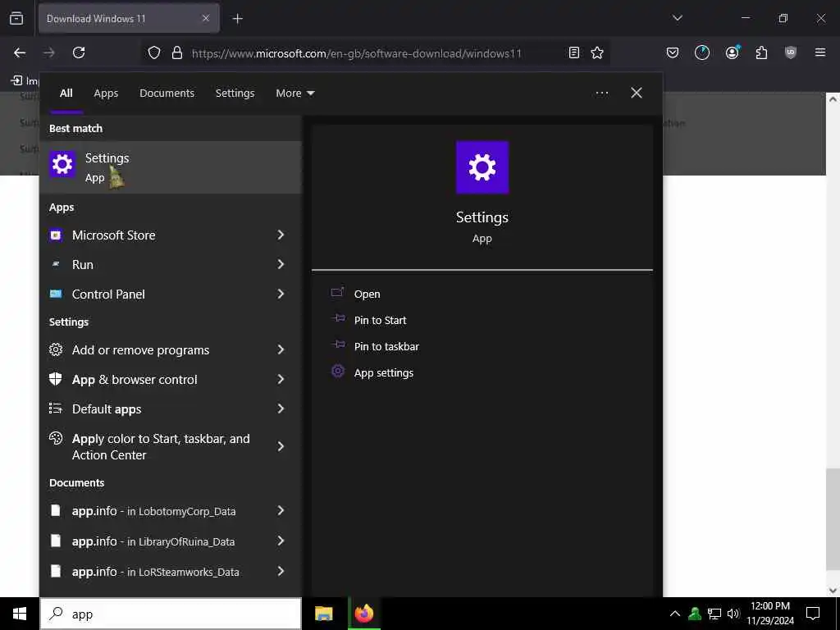This screenshot has width=840, height=630.
Task: Open Firefox application hamburger menu
Action: click(819, 52)
